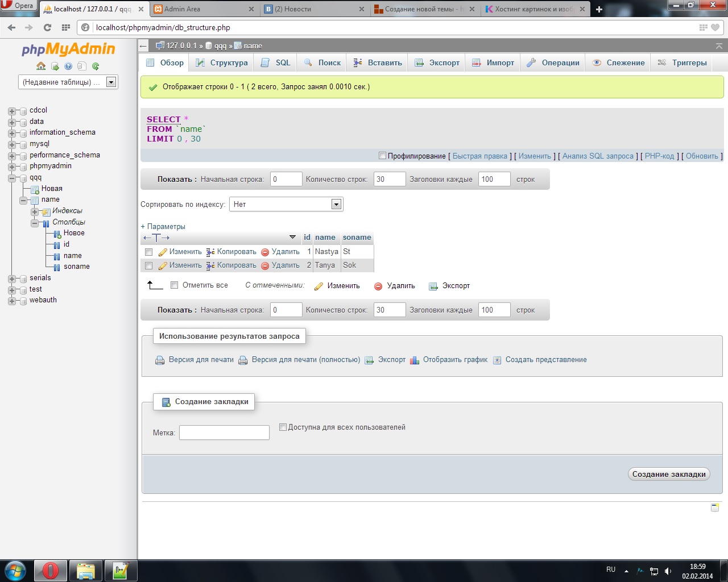
Task: Switch to the Структура tab
Action: (222, 63)
